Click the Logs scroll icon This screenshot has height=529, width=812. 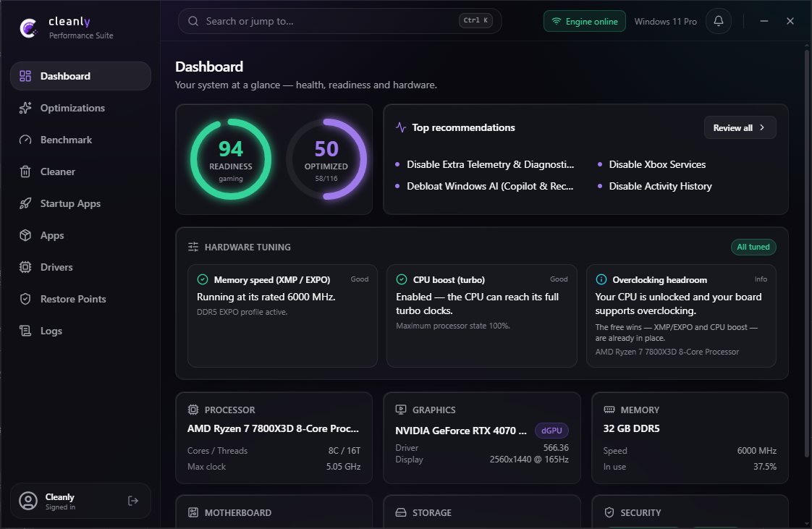[25, 331]
